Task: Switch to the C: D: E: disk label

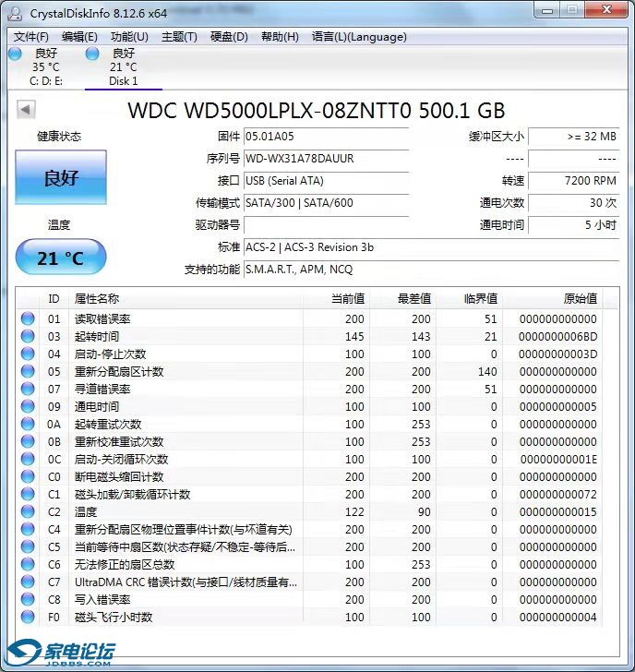Action: [x=46, y=81]
